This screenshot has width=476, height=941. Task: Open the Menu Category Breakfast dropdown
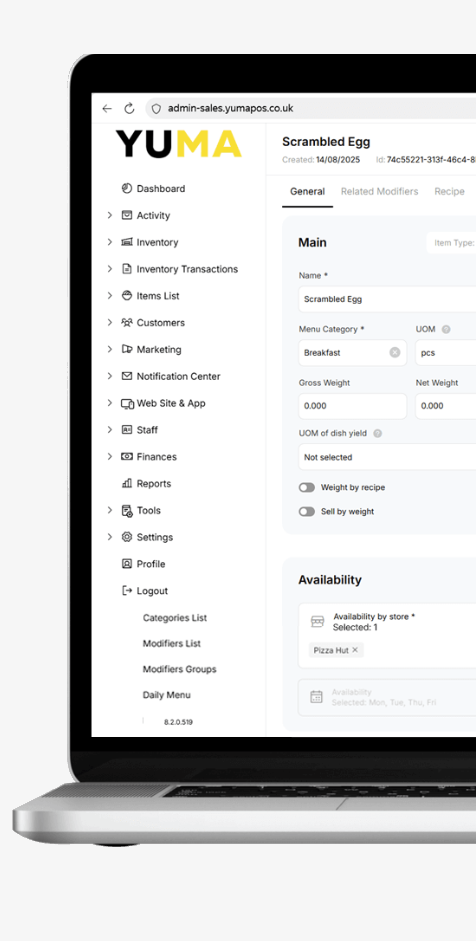tap(352, 352)
